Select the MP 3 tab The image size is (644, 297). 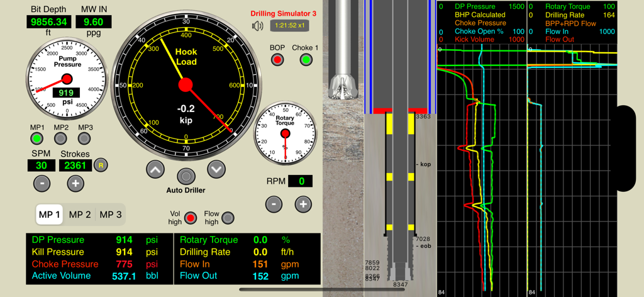(x=111, y=215)
